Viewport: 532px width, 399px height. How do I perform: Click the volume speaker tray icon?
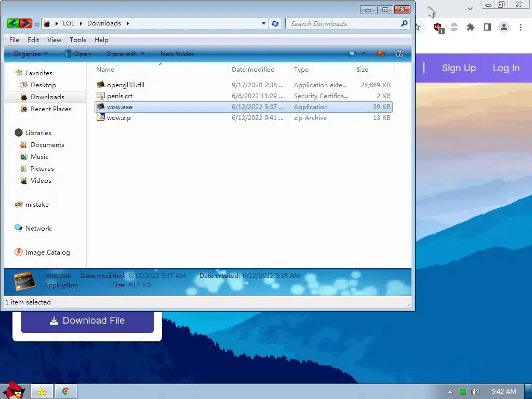tap(475, 392)
